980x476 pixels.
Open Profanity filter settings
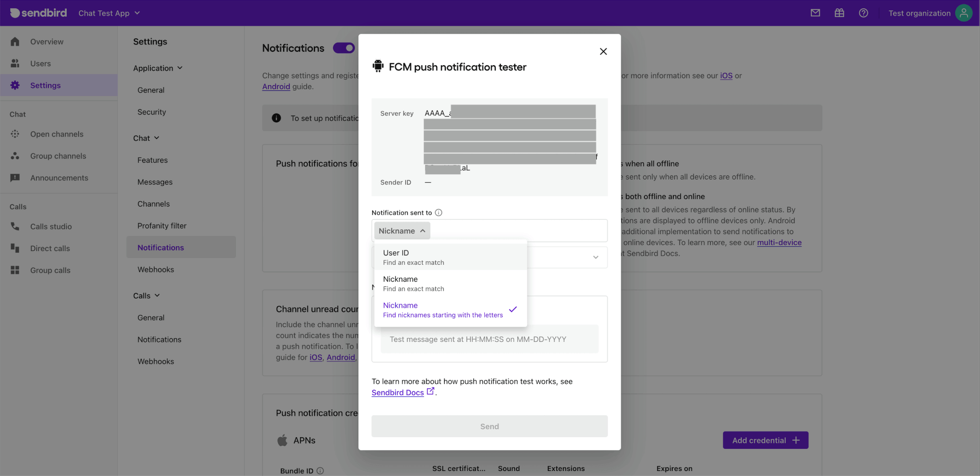pyautogui.click(x=162, y=226)
